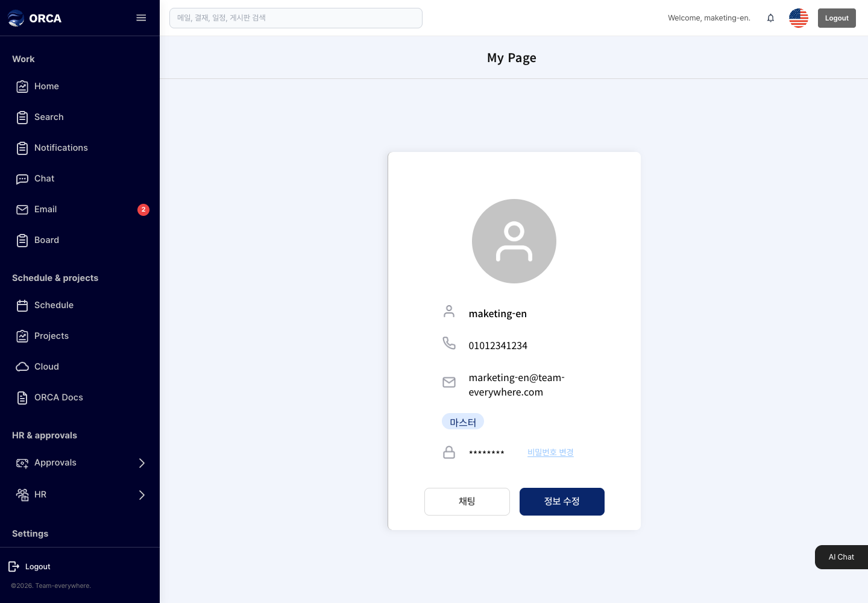868x603 pixels.
Task: Expand the Approvals submenu chevron
Action: point(142,463)
